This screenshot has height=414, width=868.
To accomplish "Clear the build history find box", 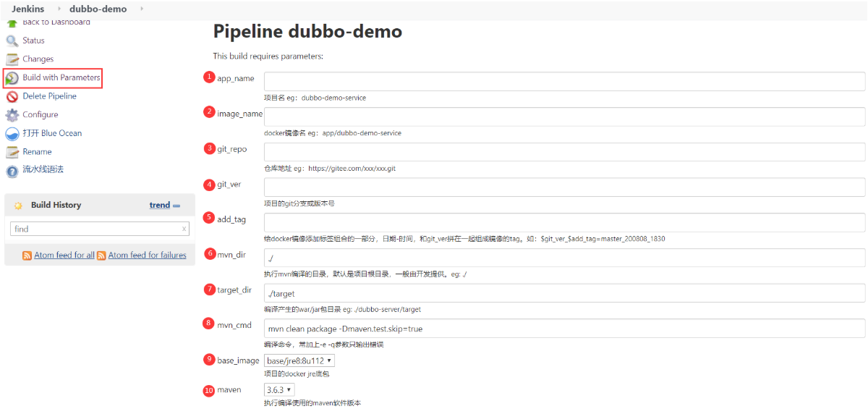I will tap(184, 229).
